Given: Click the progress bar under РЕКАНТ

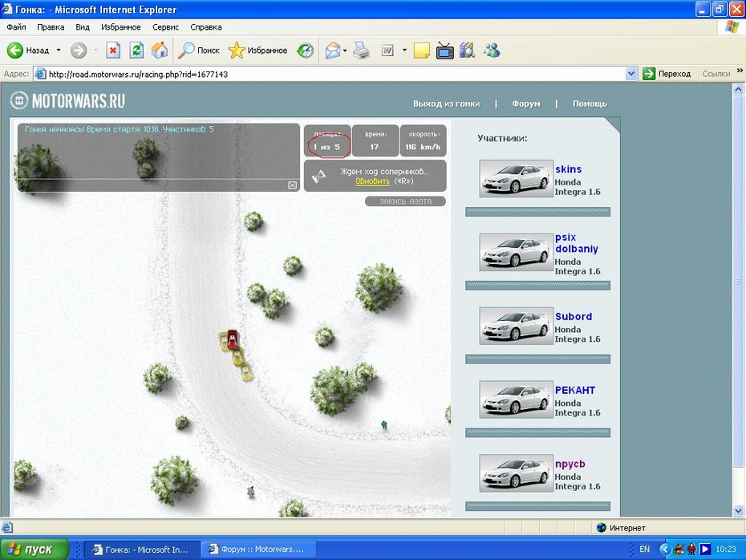Looking at the screenshot, I should [537, 433].
